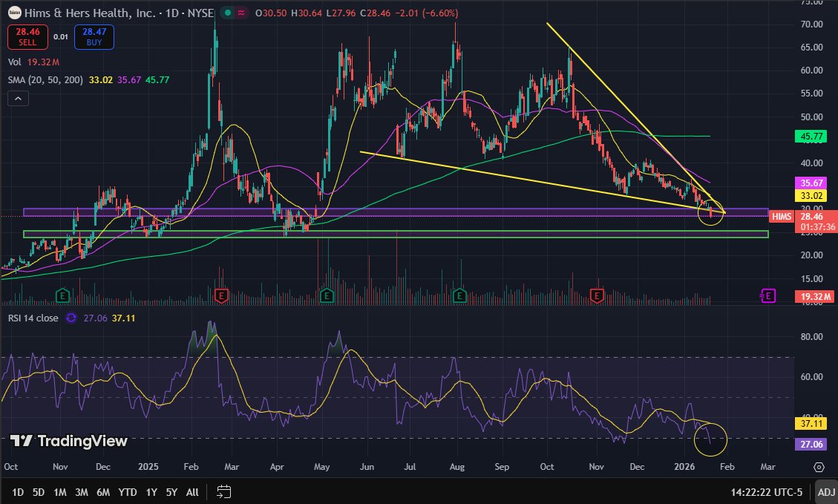Click the green 45.77 SMA price label

click(811, 137)
